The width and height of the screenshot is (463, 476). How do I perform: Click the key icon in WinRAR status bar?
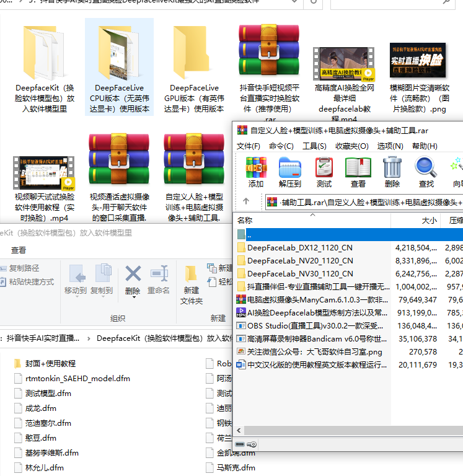252,444
